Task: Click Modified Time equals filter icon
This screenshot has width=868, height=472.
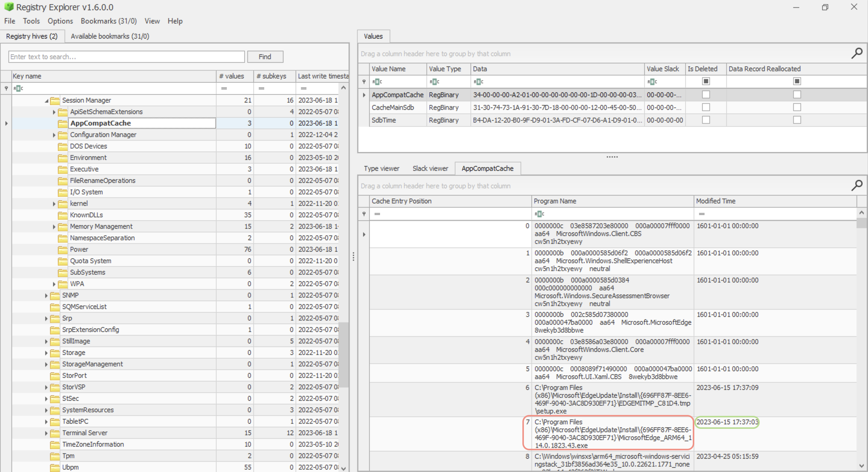Action: point(702,214)
